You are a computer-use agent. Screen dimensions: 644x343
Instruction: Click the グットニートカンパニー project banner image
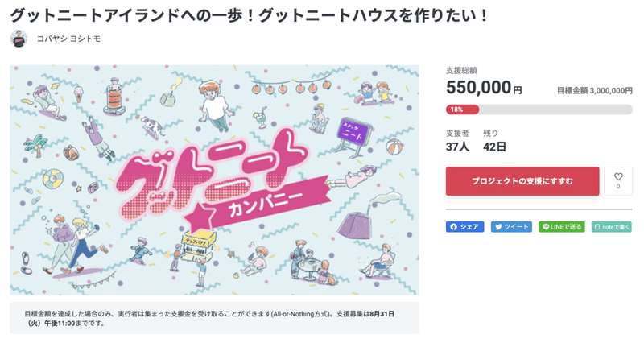[214, 180]
